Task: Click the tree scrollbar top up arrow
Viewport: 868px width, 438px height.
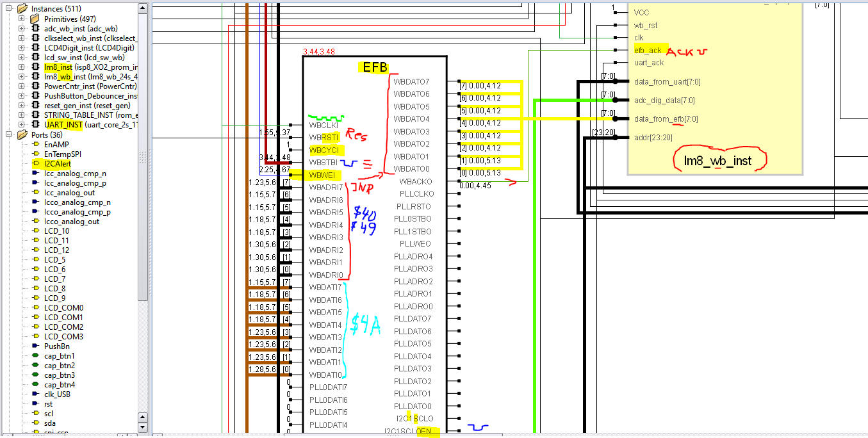Action: tap(143, 8)
